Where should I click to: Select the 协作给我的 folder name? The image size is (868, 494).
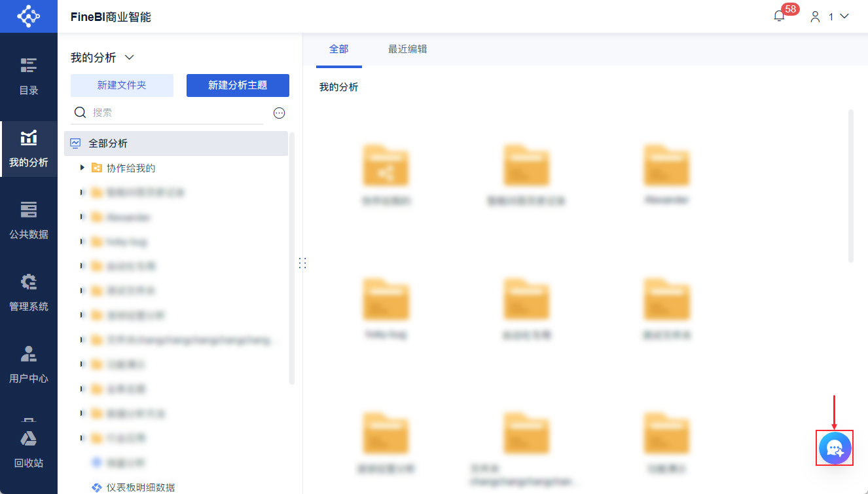click(131, 168)
